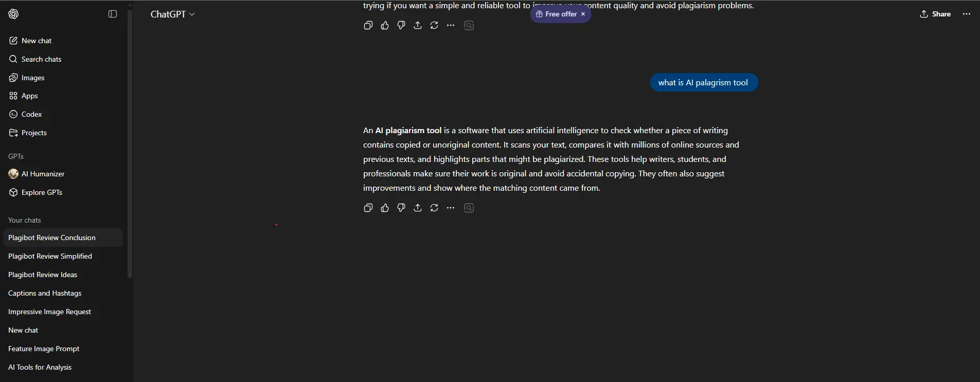Click the sidebar vertical scrollbar
The image size is (980, 382).
(130, 144)
